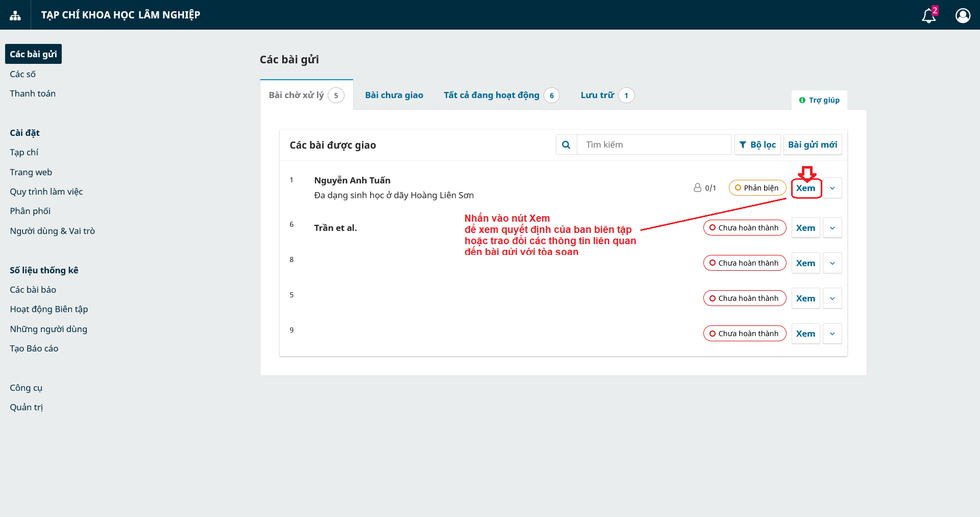Click the Phản biện status badge

click(757, 188)
